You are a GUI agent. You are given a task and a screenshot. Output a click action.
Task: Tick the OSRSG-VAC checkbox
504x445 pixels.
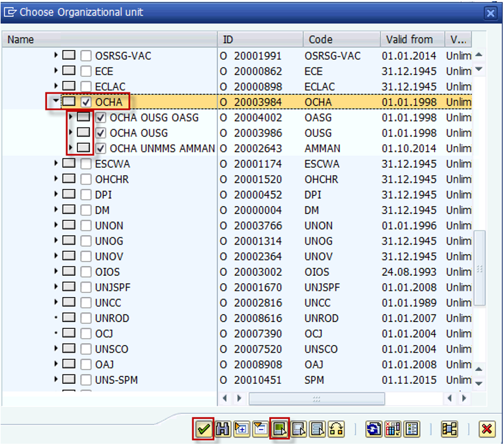(86, 56)
